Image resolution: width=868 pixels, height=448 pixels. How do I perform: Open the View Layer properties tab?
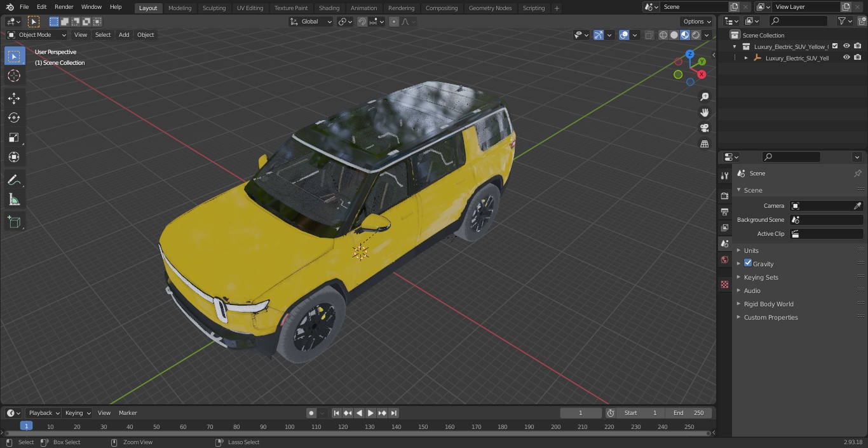point(724,227)
